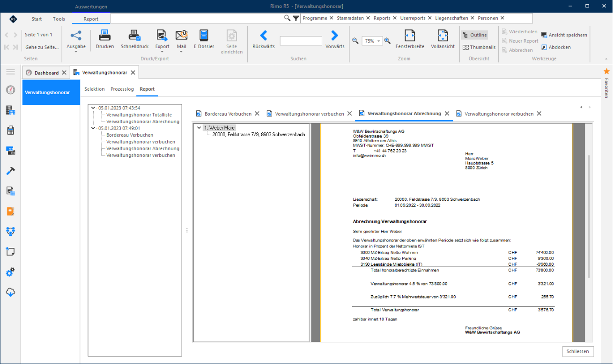613x364 pixels.
Task: Click Ansicht speichern button
Action: point(564,35)
